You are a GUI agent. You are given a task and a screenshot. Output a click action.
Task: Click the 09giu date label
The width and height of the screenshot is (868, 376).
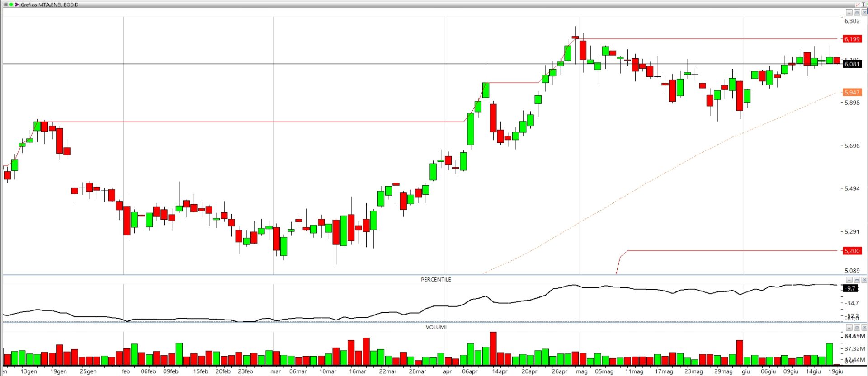point(791,371)
